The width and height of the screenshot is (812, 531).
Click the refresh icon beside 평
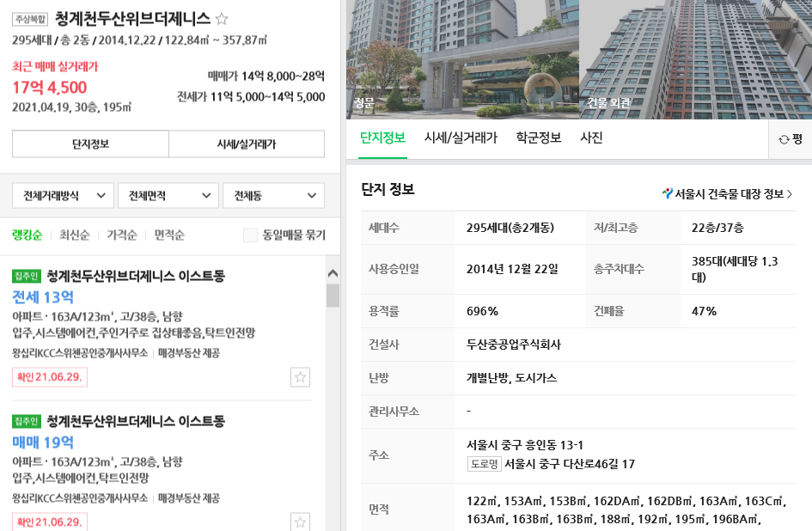(x=784, y=139)
